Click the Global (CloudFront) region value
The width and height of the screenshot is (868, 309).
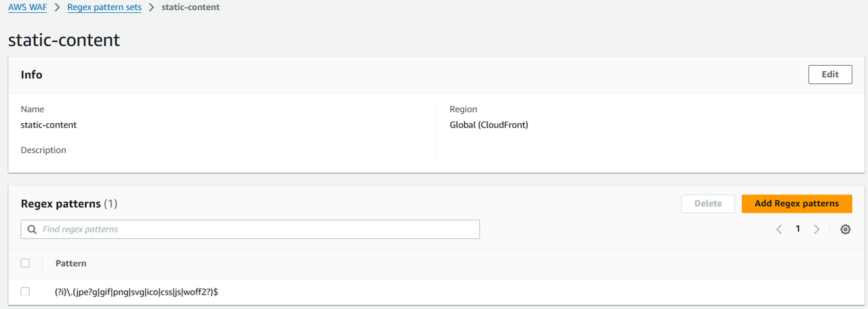(488, 125)
